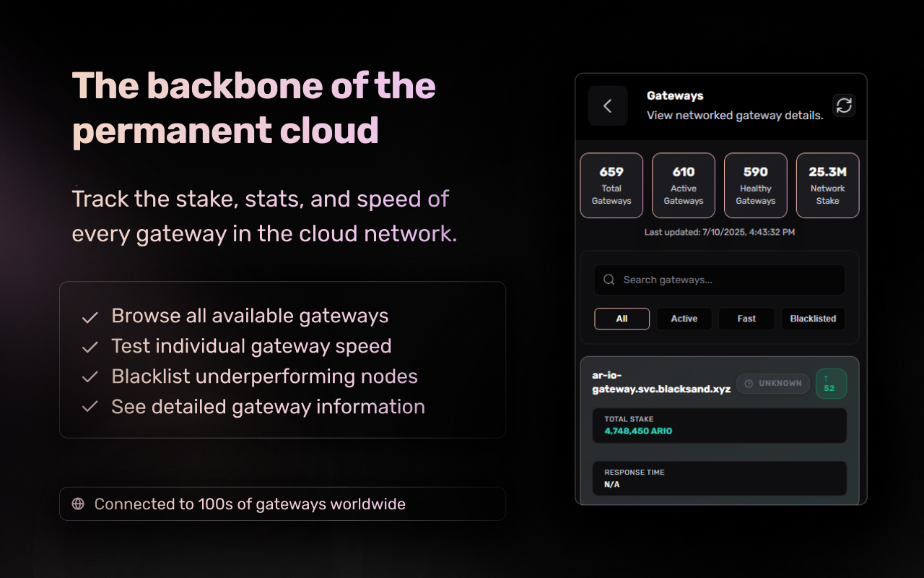The height and width of the screenshot is (578, 924).
Task: Click the refresh gateways icon
Action: coord(844,105)
